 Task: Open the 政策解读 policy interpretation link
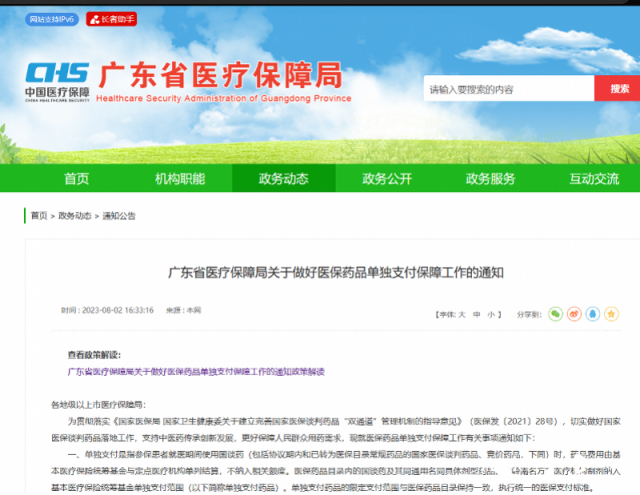(196, 372)
